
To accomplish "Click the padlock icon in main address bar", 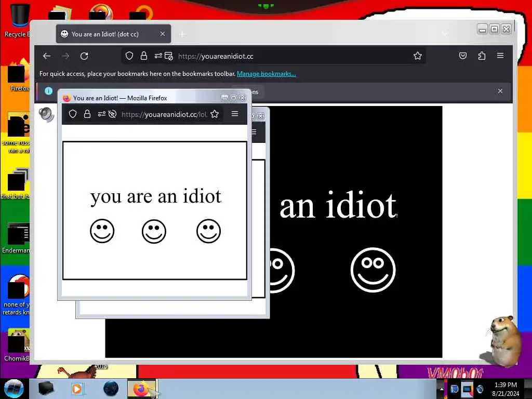I will pos(144,56).
